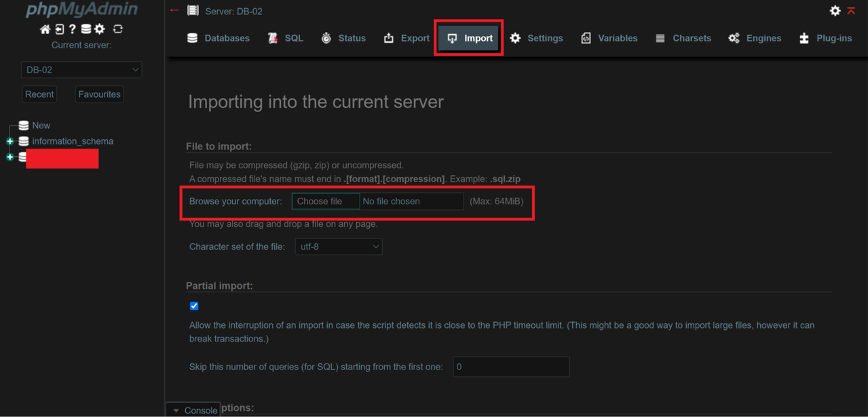This screenshot has width=868, height=417.
Task: Open phpMyAdmin documentation question mark icon
Action: click(x=72, y=29)
